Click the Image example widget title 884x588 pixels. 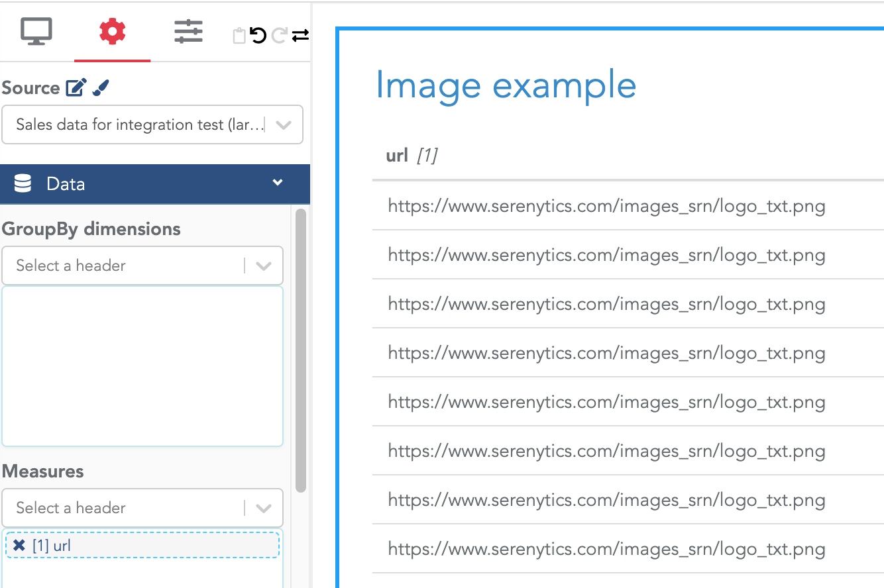(506, 85)
